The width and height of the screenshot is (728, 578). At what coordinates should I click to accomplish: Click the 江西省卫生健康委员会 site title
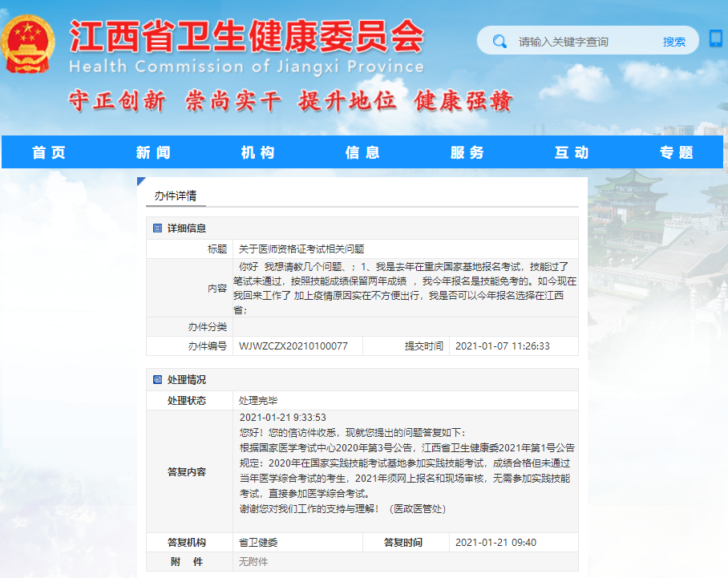point(246,36)
